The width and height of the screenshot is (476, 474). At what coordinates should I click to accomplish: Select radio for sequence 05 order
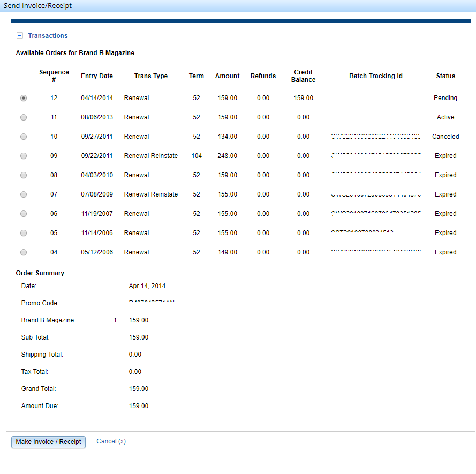point(23,233)
